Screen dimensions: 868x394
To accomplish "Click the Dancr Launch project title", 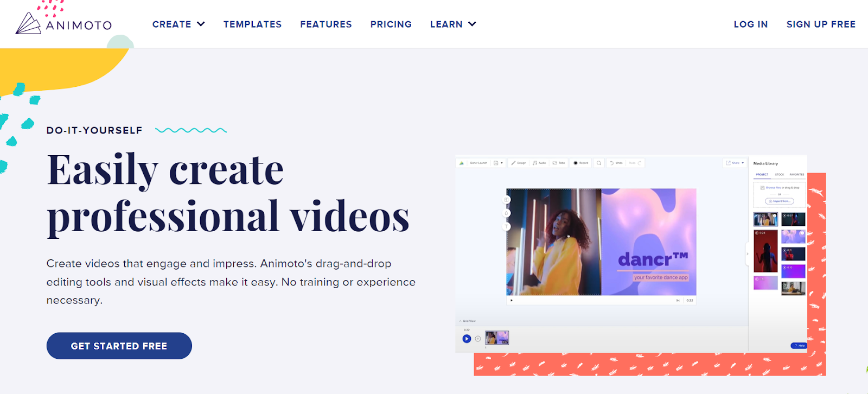I will [478, 163].
